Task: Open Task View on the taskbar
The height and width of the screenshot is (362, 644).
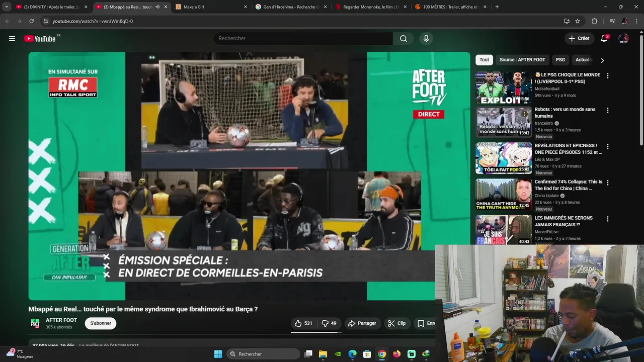Action: coord(308,354)
